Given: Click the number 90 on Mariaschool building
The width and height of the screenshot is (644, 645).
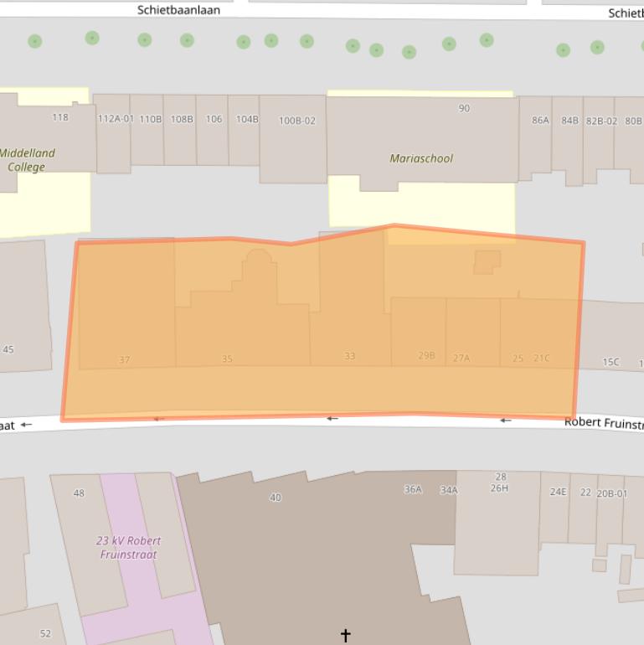Looking at the screenshot, I should (x=464, y=108).
